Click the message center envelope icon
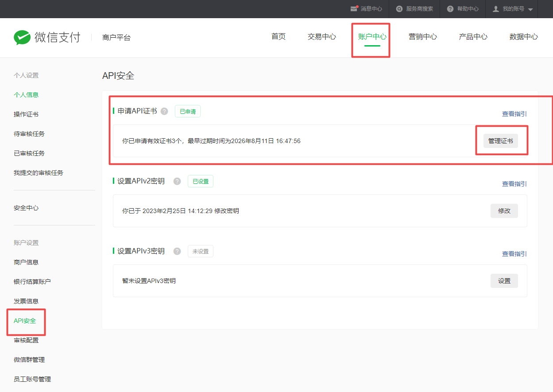Screen dimensions: 553x392 pos(354,9)
